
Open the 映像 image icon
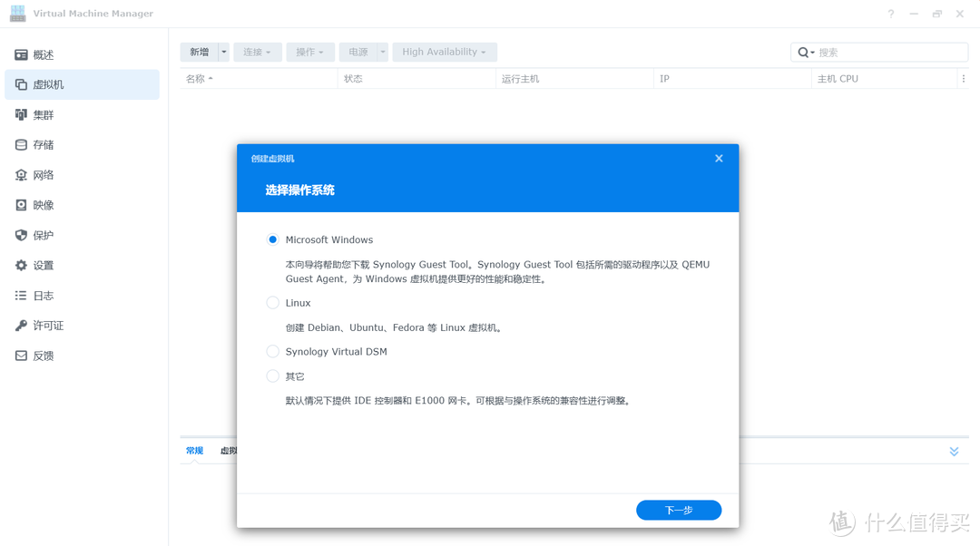click(x=21, y=205)
